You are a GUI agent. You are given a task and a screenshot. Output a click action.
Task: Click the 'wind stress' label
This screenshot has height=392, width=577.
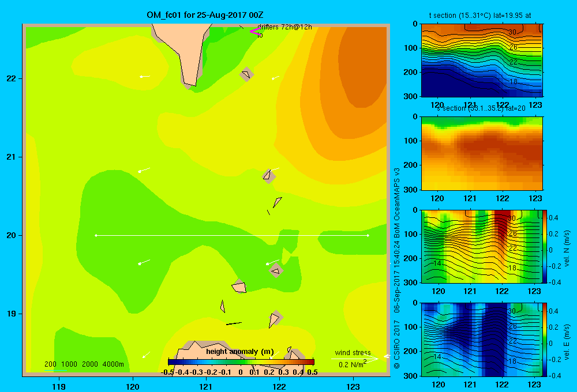point(353,352)
